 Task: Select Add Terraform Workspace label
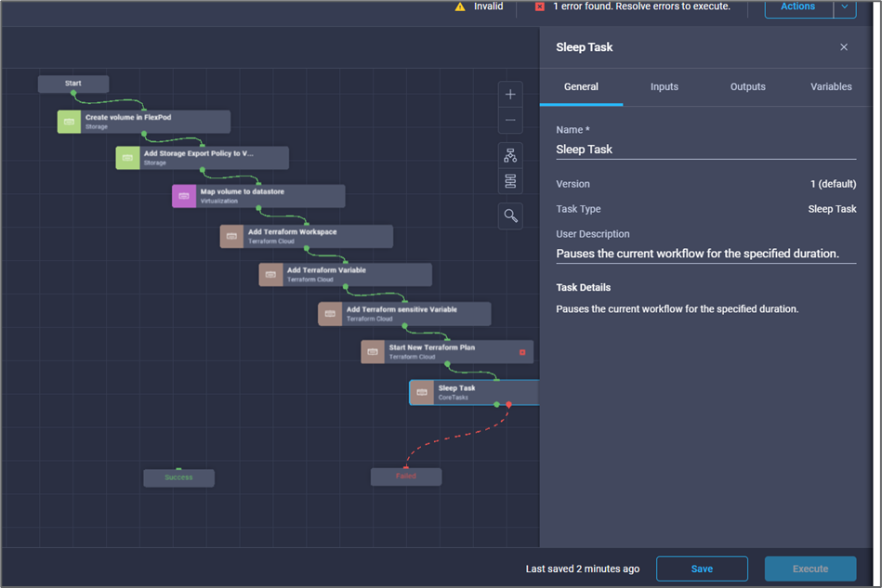click(293, 231)
